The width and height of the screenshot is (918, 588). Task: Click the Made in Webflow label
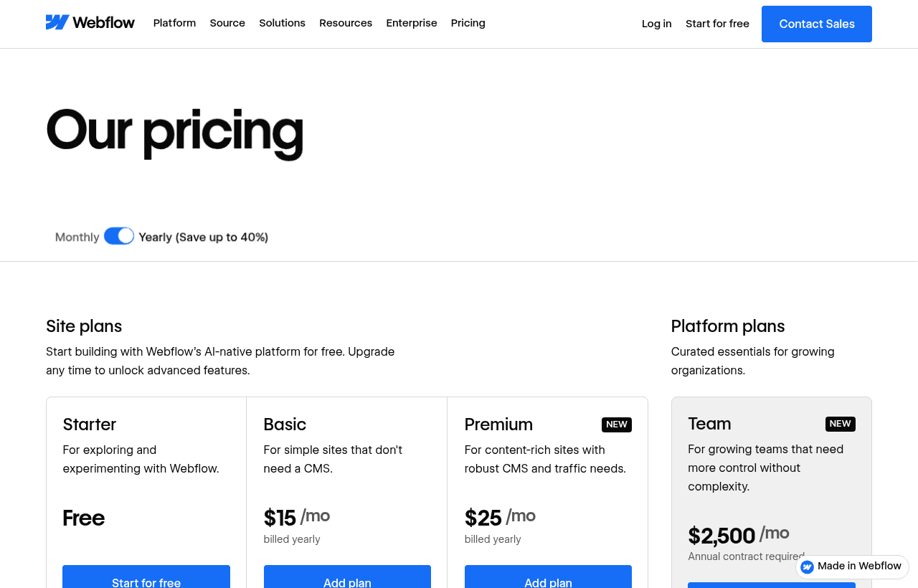(x=859, y=566)
